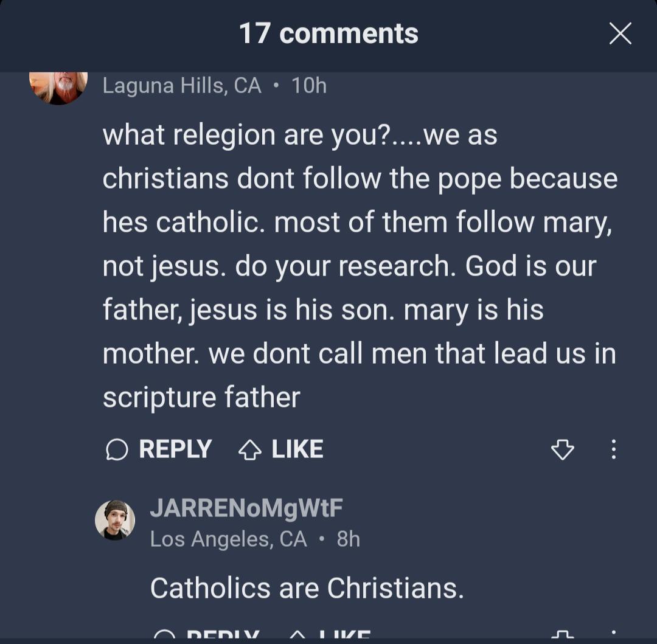Click the upvote arrow icon
657x644 pixels.
tap(250, 450)
